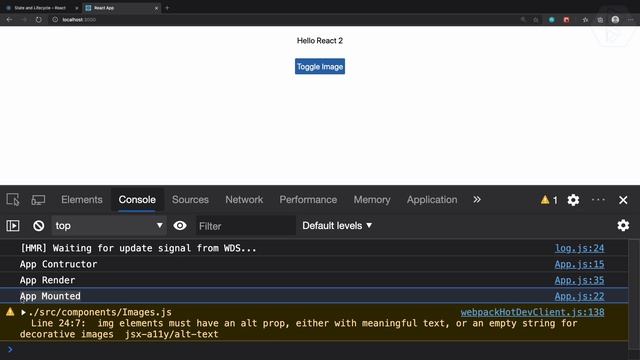Open the favorites star-list icon
Image resolution: width=640 pixels, height=360 pixels.
585,20
